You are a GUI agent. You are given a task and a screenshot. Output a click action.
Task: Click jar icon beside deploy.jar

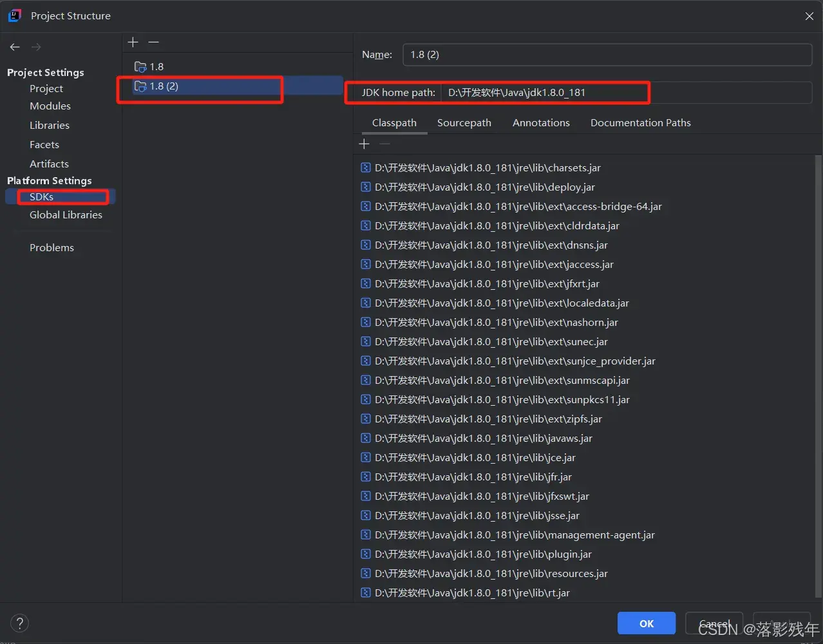pos(365,187)
